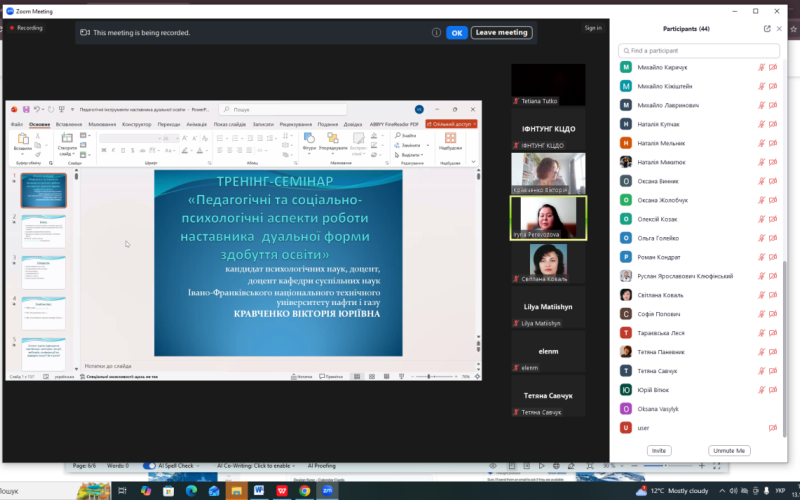Click muted mic icon for Роман Кондрат
This screenshot has width=800, height=500.
(761, 257)
